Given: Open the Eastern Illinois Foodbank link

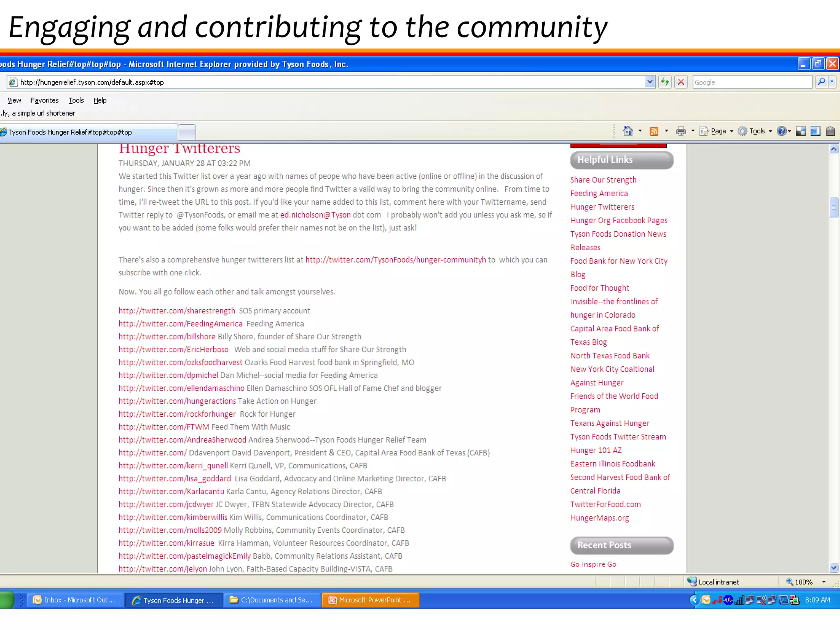Looking at the screenshot, I should click(612, 463).
